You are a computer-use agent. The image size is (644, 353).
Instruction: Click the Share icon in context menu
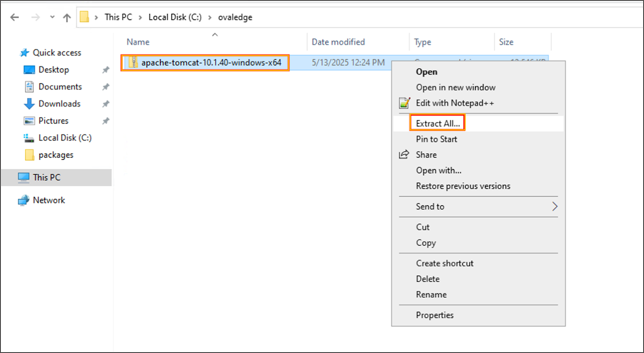pos(404,155)
